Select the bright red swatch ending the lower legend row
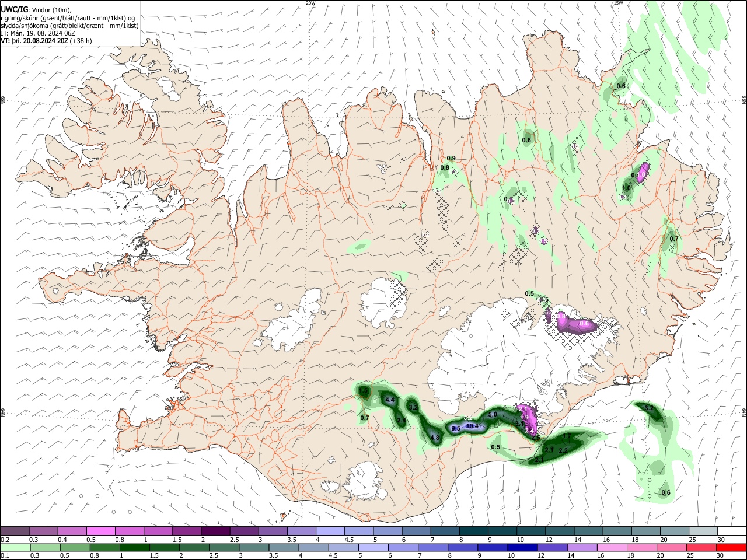Viewport: 747px width, 560px height. point(731,548)
